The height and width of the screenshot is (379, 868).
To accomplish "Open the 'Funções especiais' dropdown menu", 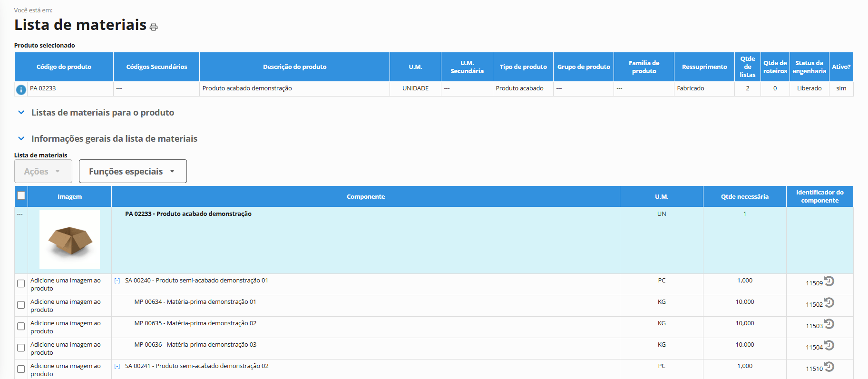I will coord(132,171).
